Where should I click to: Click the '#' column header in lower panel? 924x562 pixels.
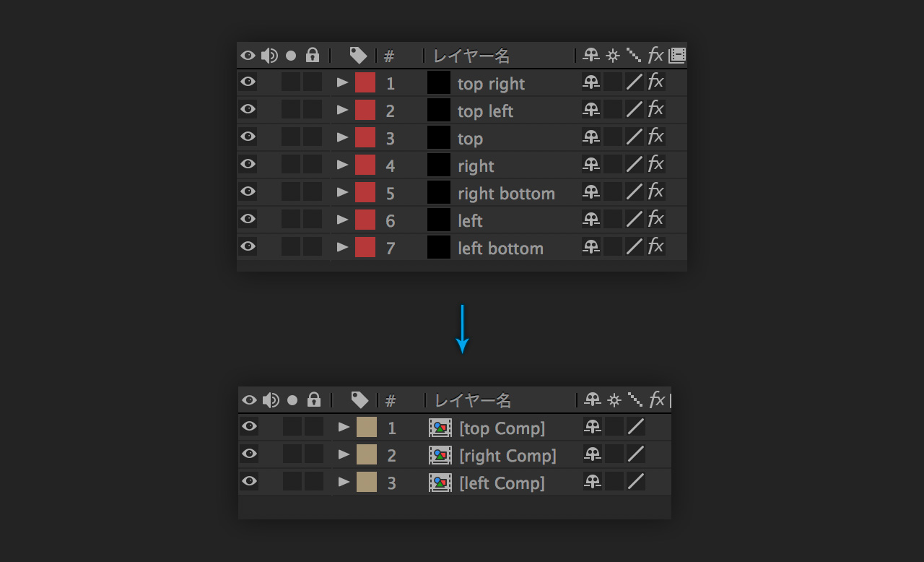click(x=391, y=400)
